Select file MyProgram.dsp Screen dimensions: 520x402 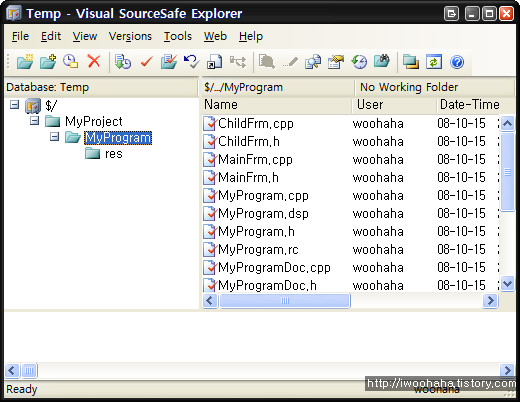click(x=263, y=213)
